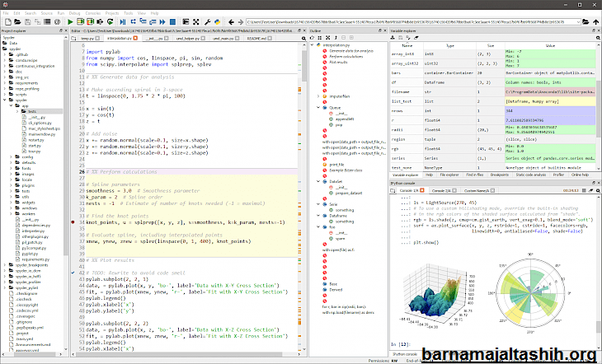Toggle breakpoint on line 34
Screen dimensions: 602x364
[x=73, y=222]
